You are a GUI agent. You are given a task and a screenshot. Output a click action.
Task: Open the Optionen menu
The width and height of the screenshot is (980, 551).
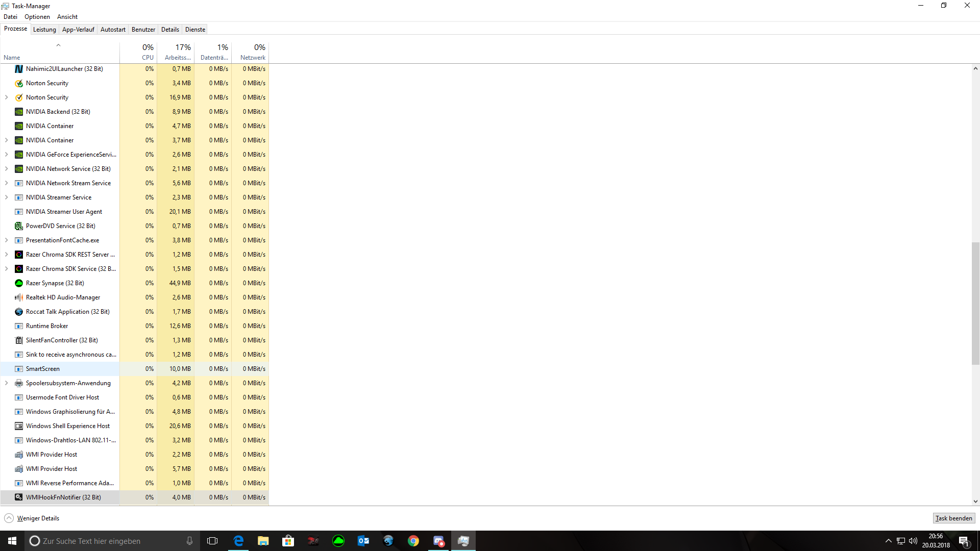pos(37,17)
